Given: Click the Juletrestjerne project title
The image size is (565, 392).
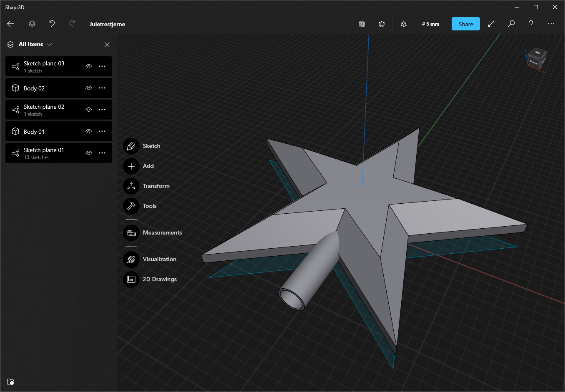Looking at the screenshot, I should pos(107,24).
